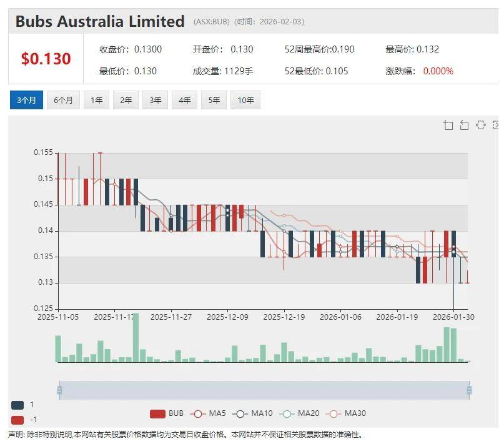Click the red "-1" color swatch
The height and width of the screenshot is (444, 504).
17,420
